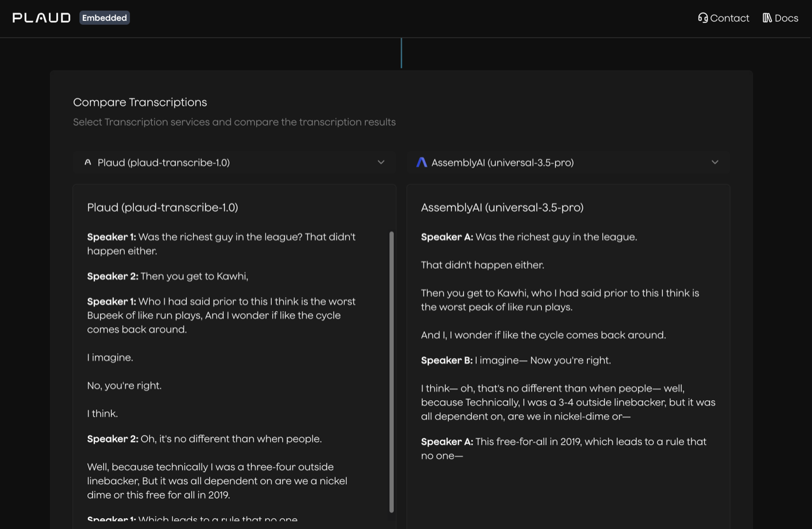Click 'Well, because technically I was a three-four' paragraph
Viewport: 812px width, 529px height.
(217, 481)
